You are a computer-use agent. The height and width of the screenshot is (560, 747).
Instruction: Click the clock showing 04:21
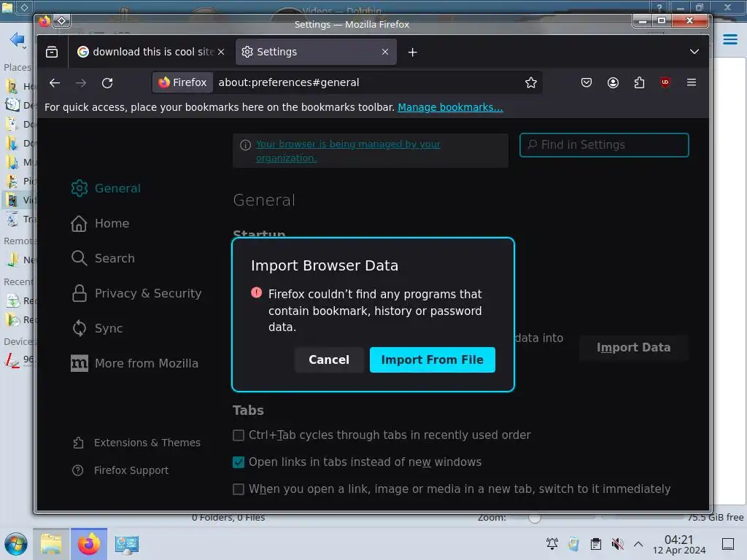(x=679, y=544)
